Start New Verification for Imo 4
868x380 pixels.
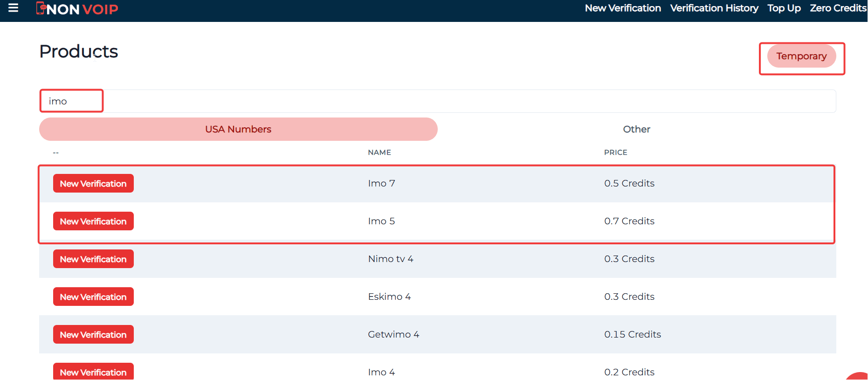(x=93, y=372)
